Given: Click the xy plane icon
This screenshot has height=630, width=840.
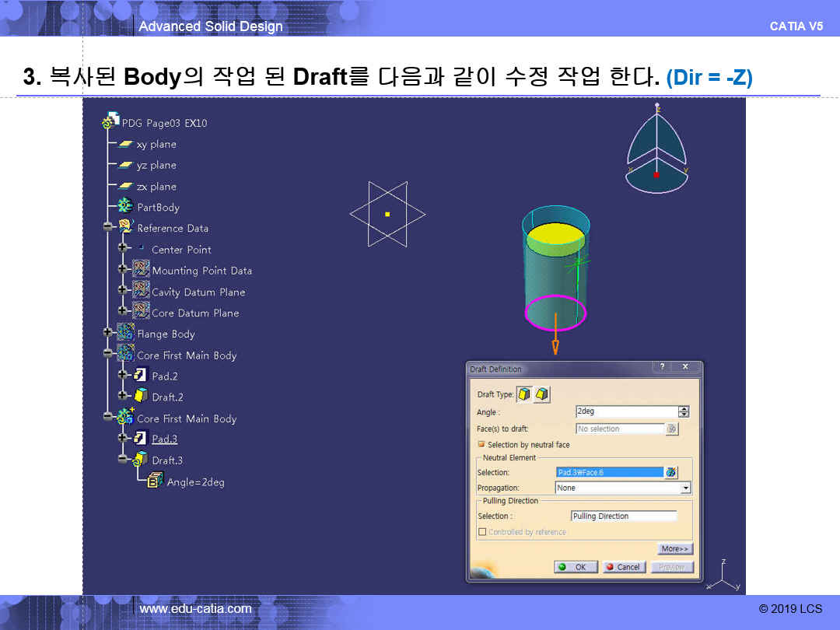Looking at the screenshot, I should (x=125, y=144).
